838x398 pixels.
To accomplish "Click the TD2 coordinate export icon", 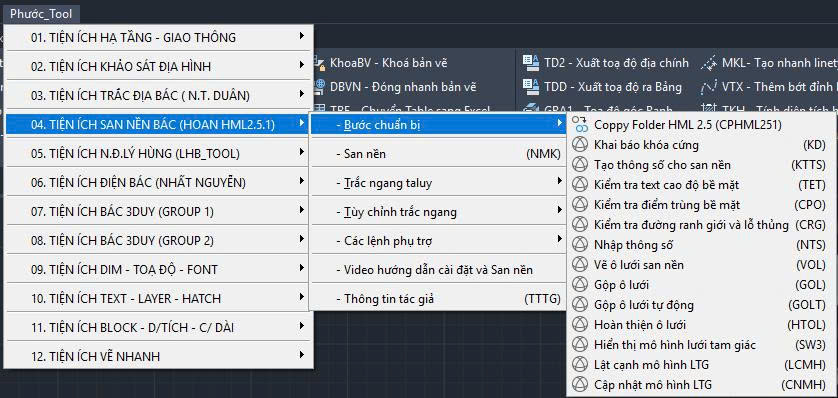I will click(531, 63).
